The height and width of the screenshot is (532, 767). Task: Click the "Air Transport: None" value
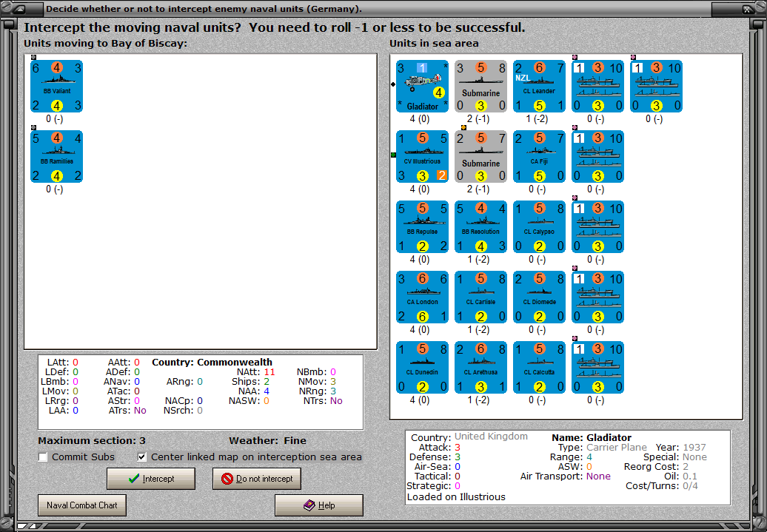coord(566,477)
